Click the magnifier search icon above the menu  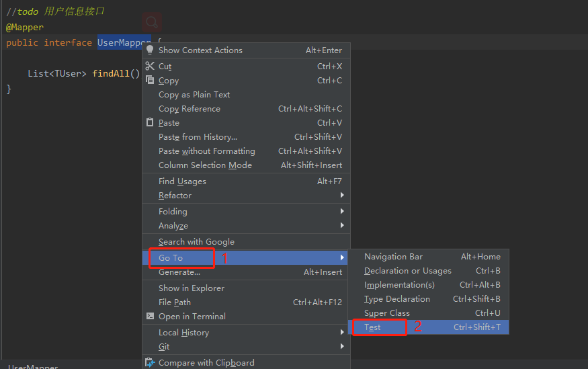click(x=152, y=22)
